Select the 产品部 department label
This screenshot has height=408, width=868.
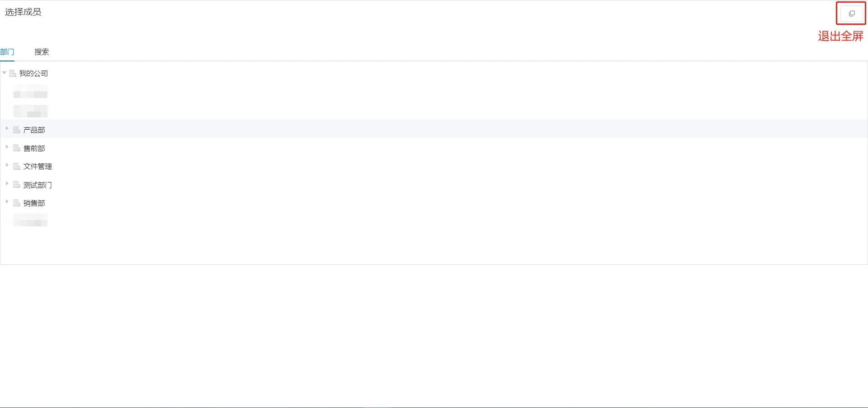(34, 130)
